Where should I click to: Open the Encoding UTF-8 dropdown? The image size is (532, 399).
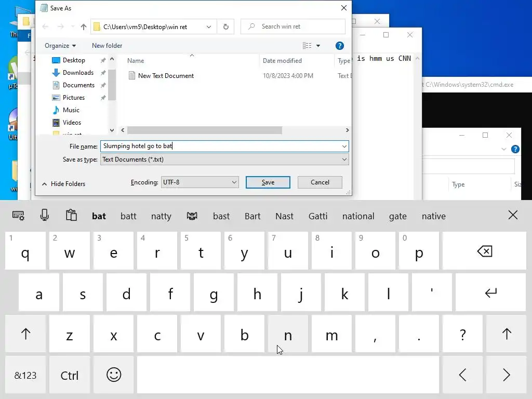(x=200, y=182)
